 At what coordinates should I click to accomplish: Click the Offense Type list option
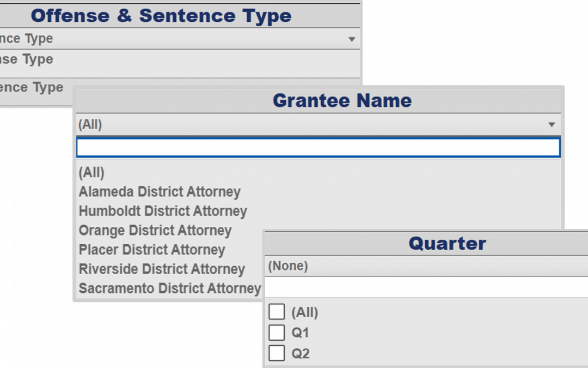pos(27,59)
